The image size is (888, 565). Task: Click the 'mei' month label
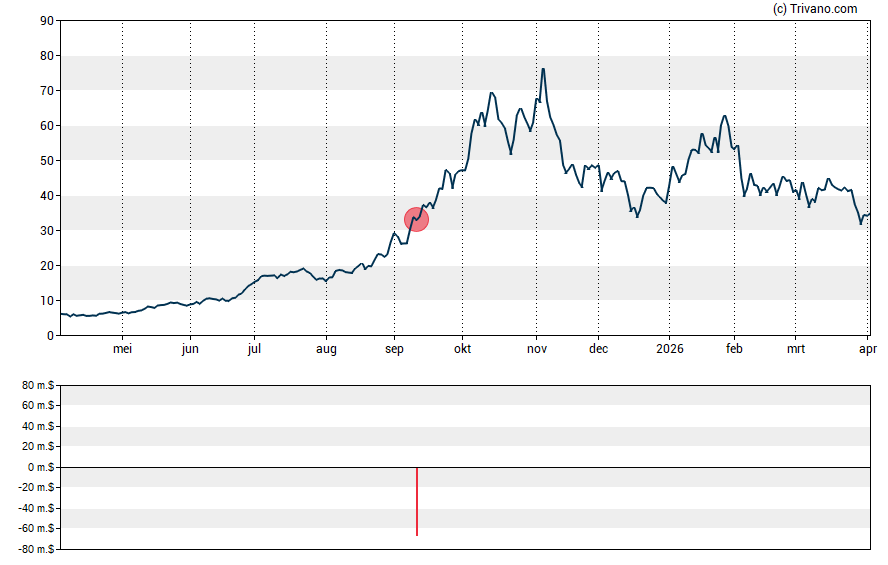(122, 349)
